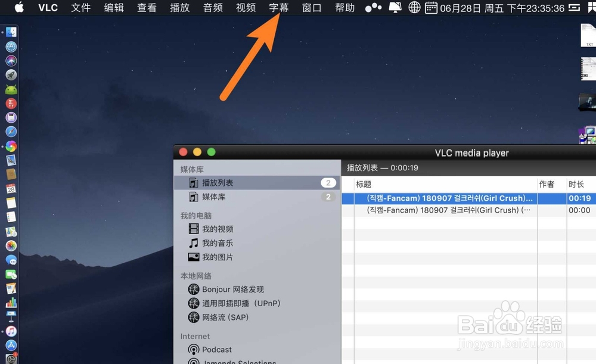
Task: Open the 字幕 (Subtitles) menu
Action: click(278, 8)
